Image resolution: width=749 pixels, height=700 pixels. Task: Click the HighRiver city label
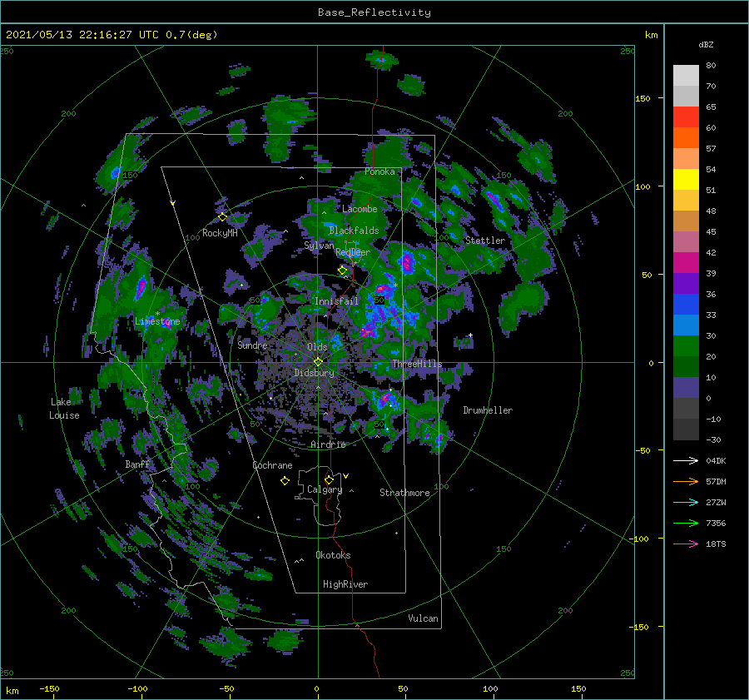[345, 584]
